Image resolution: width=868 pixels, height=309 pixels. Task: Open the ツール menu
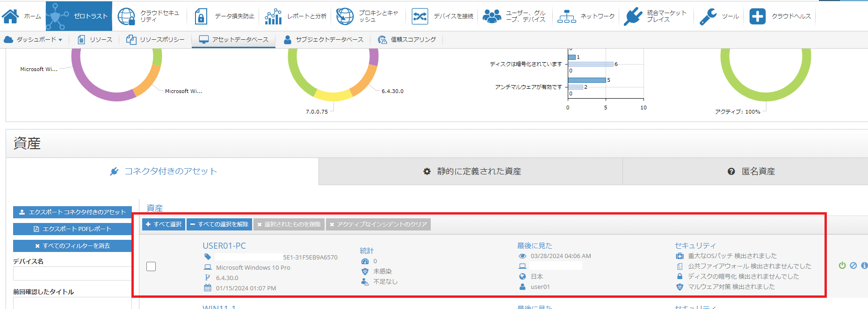pyautogui.click(x=719, y=16)
